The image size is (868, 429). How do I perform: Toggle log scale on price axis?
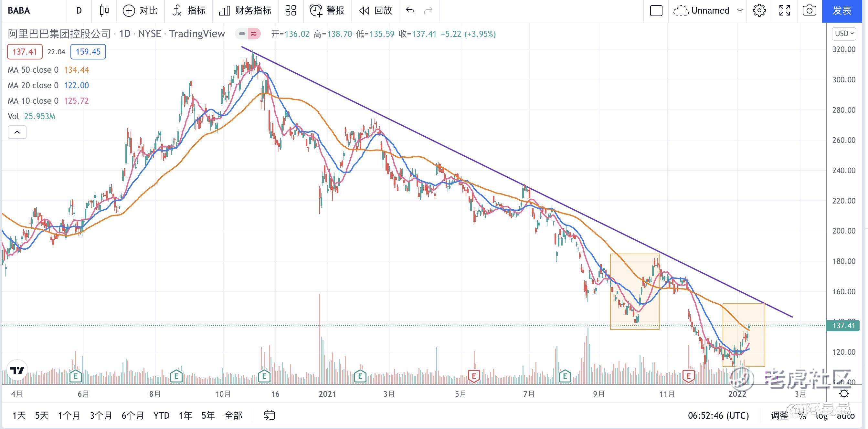click(x=821, y=416)
